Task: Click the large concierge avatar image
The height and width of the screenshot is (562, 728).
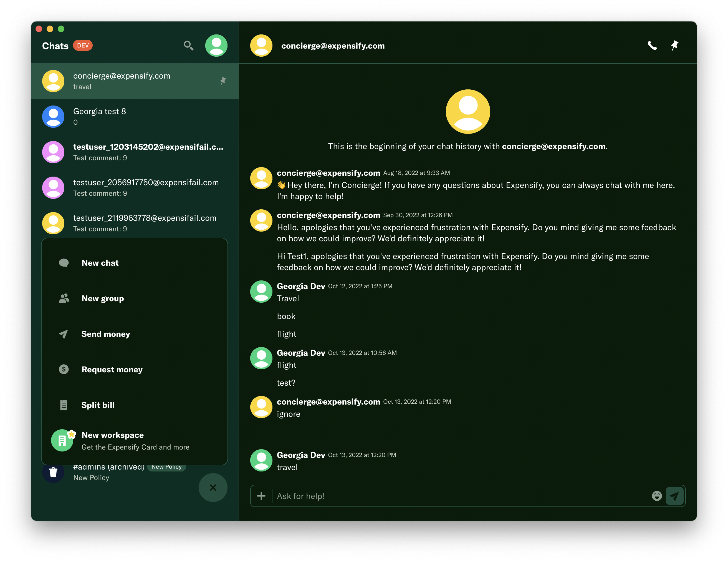Action: [468, 111]
